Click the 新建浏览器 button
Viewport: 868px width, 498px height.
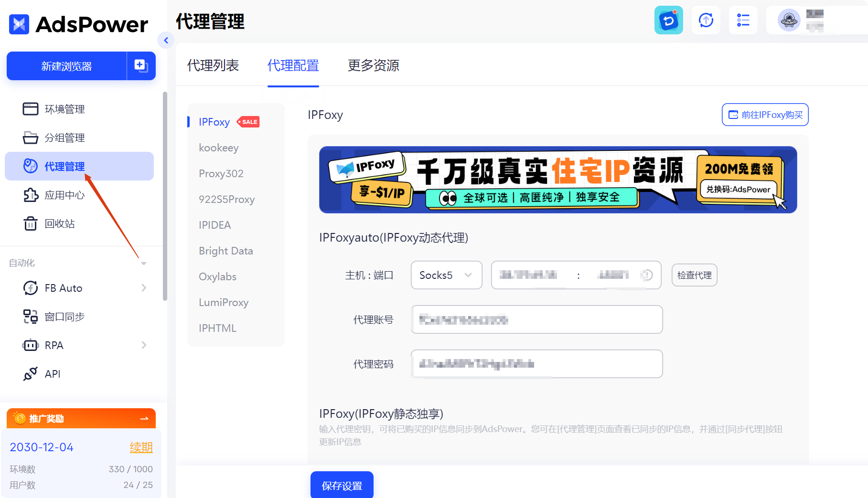click(x=66, y=66)
